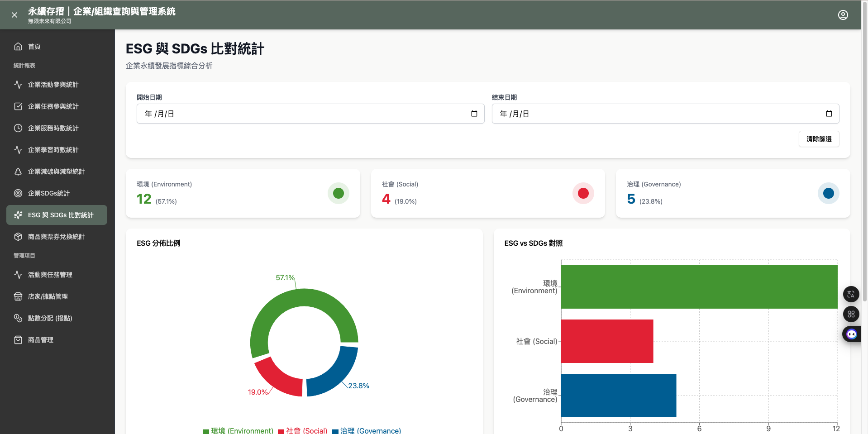
Task: Click the box icon for 商品與票券兌換統計
Action: click(x=18, y=237)
